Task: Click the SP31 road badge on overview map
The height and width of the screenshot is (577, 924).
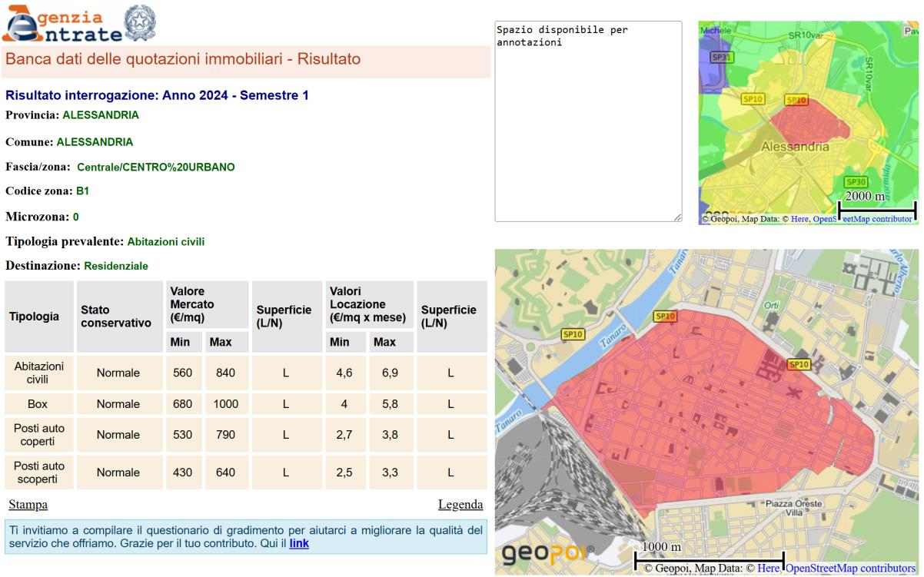Action: pos(722,57)
